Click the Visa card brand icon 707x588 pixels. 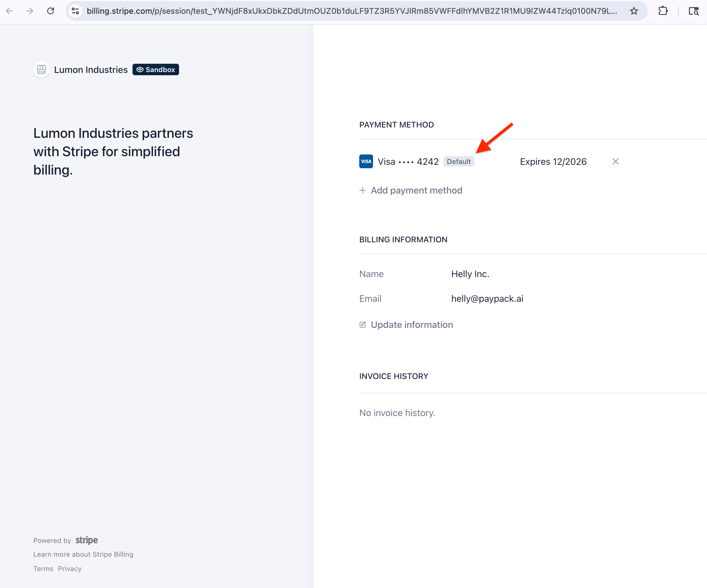click(366, 161)
